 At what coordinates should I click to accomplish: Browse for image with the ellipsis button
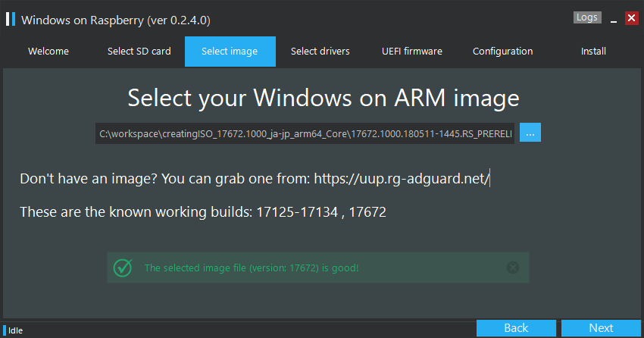530,133
